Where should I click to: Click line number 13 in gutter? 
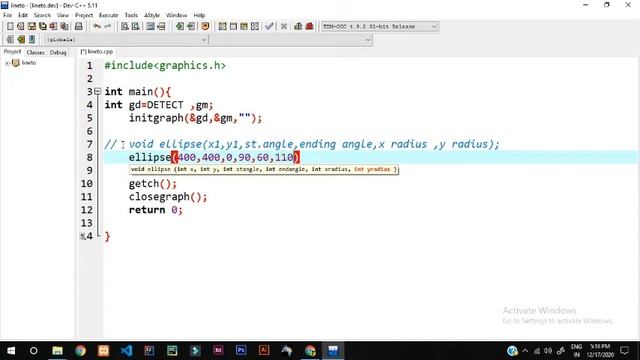point(87,223)
